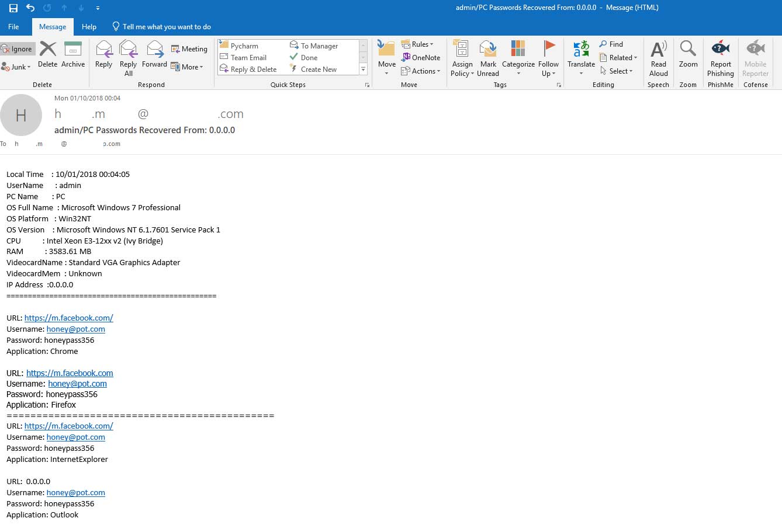
Task: Click the Save icon in title bar
Action: (13, 8)
